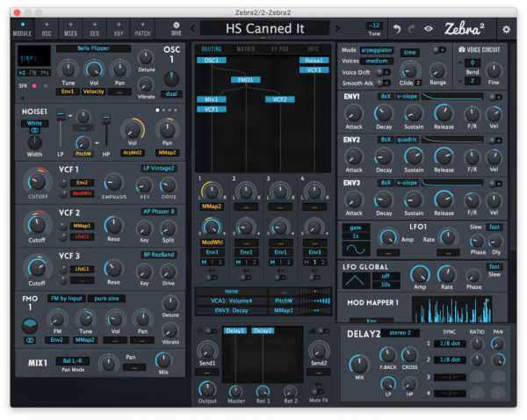Open the settings gear icon

[x=506, y=29]
